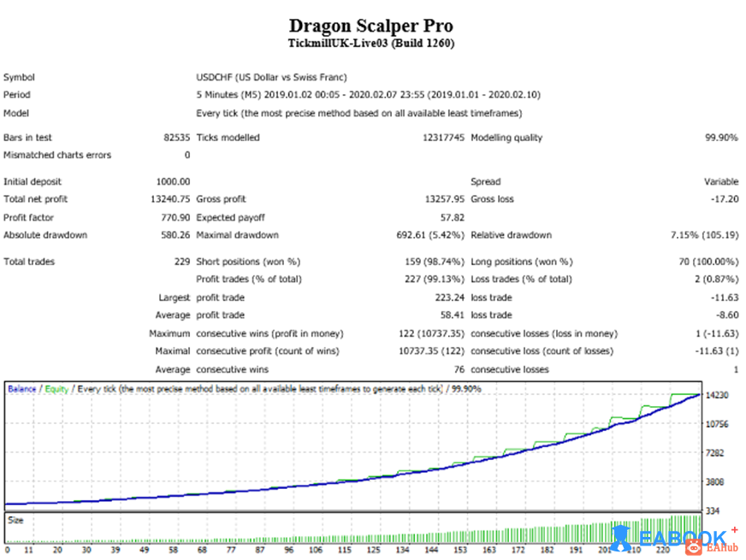The height and width of the screenshot is (560, 746).
Task: Select the Absolute drawdown value 580.26
Action: (x=175, y=235)
